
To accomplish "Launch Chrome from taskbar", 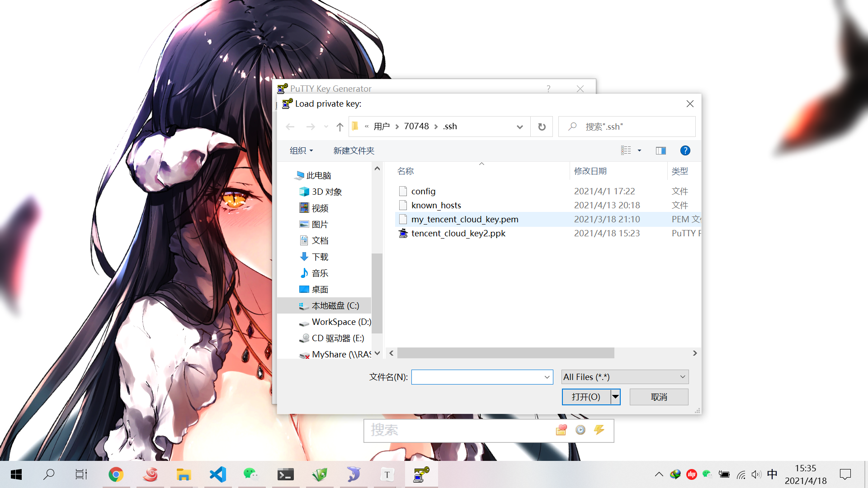I will 116,474.
